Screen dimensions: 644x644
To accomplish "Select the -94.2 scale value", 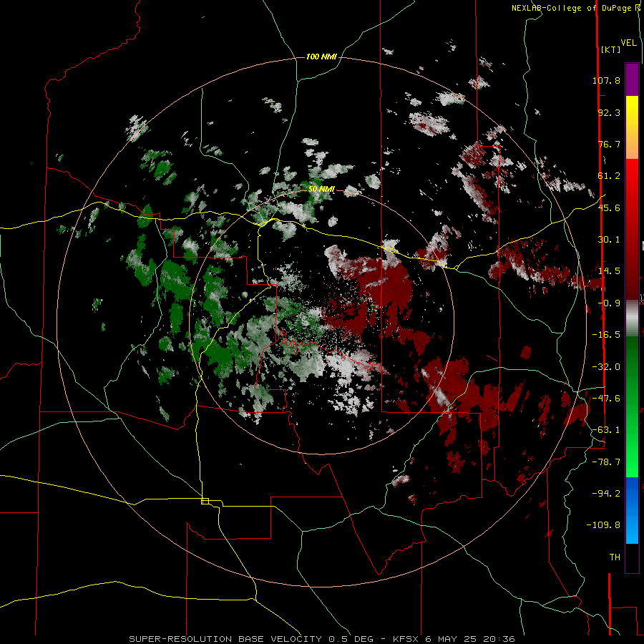I will [x=606, y=494].
